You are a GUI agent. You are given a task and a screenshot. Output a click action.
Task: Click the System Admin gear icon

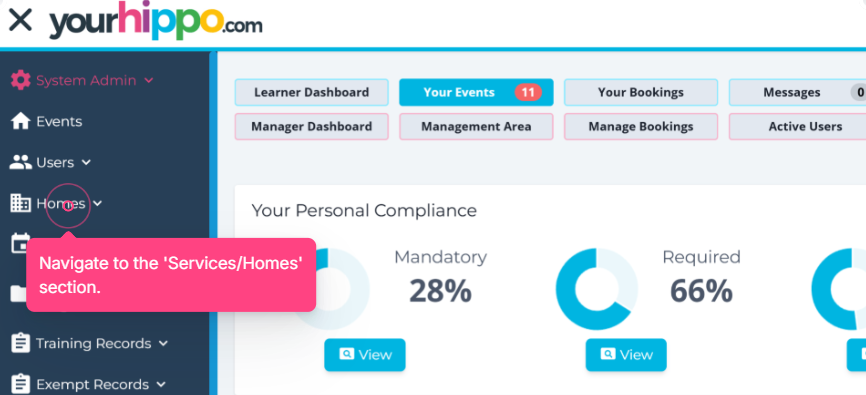(x=20, y=81)
